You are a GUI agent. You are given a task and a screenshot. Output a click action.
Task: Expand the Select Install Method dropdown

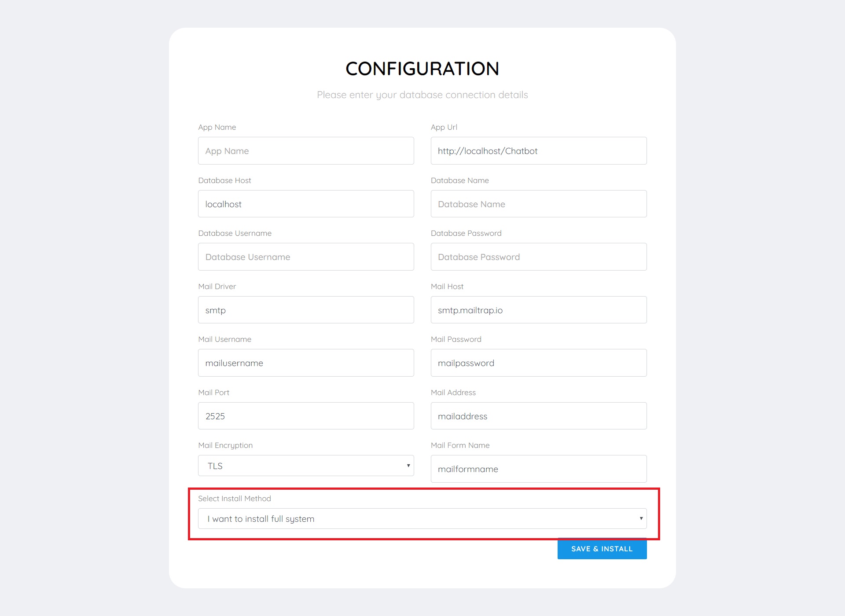pos(422,519)
